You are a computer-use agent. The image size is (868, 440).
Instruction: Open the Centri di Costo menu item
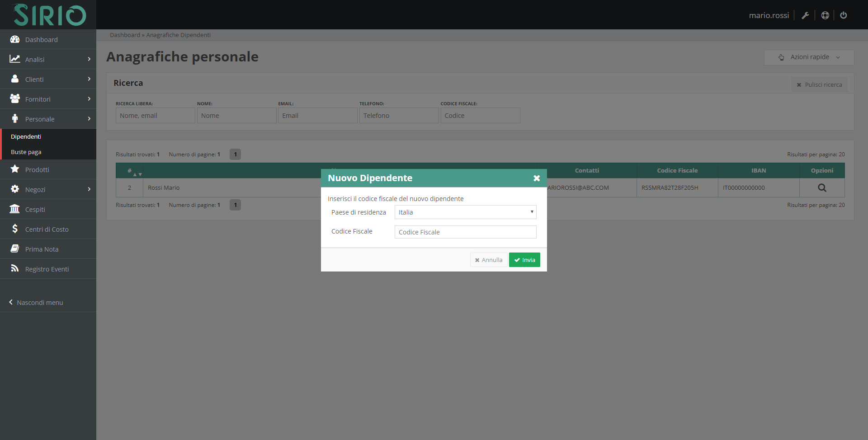tap(48, 229)
